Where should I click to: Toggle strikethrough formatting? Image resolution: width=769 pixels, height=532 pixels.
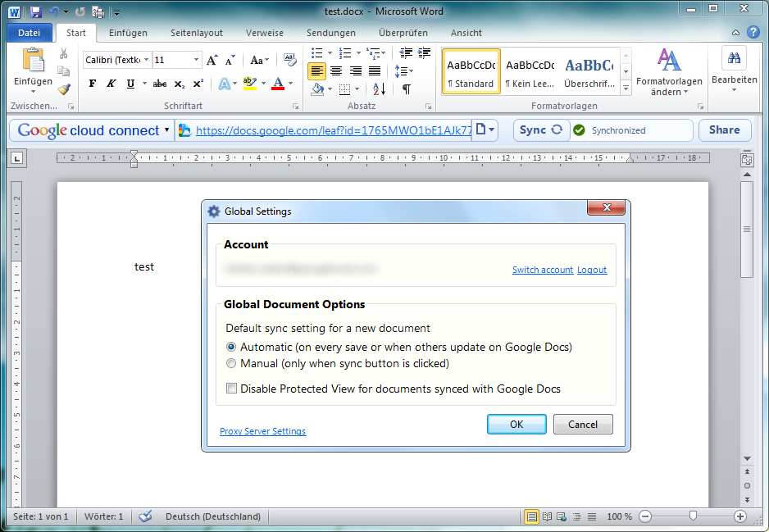tap(159, 84)
